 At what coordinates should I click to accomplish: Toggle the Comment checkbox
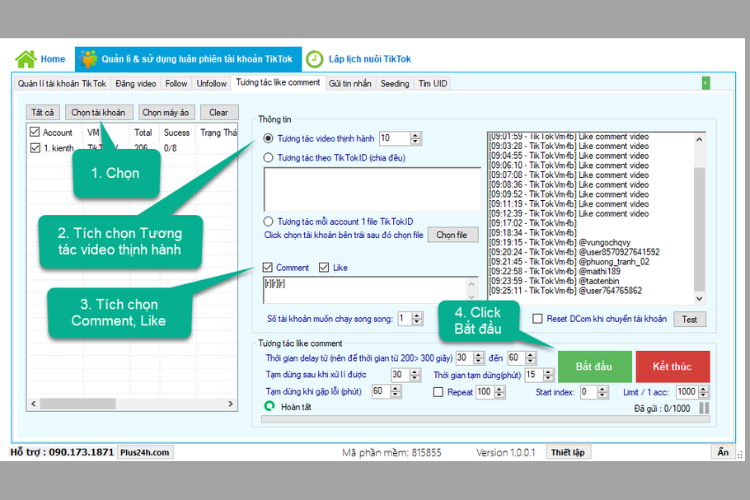click(x=268, y=267)
